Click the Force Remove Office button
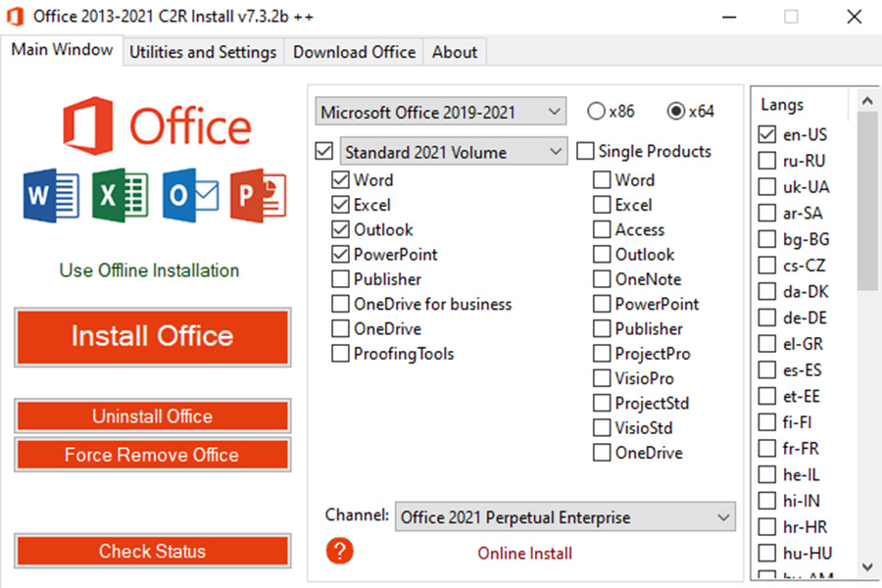This screenshot has width=882, height=588. (x=153, y=455)
